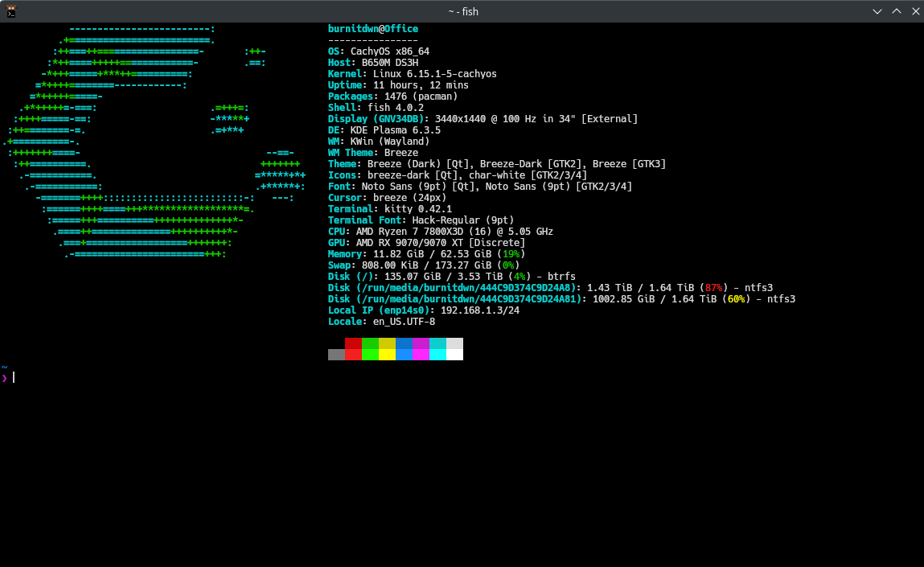Click the Disk (/) btrfs line
The height and width of the screenshot is (567, 924).
452,277
